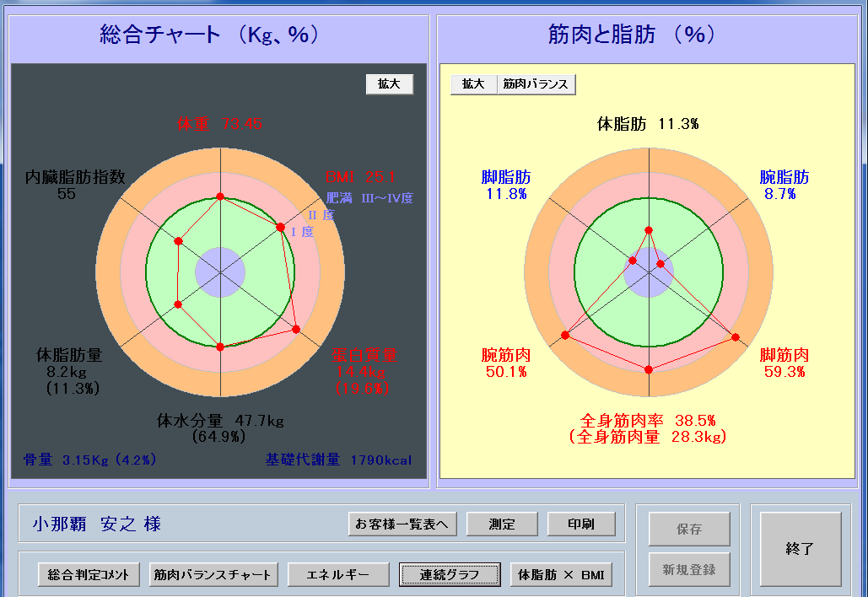The height and width of the screenshot is (597, 868).
Task: Click the 脚筋肉 data point on right chart
Action: 736,337
